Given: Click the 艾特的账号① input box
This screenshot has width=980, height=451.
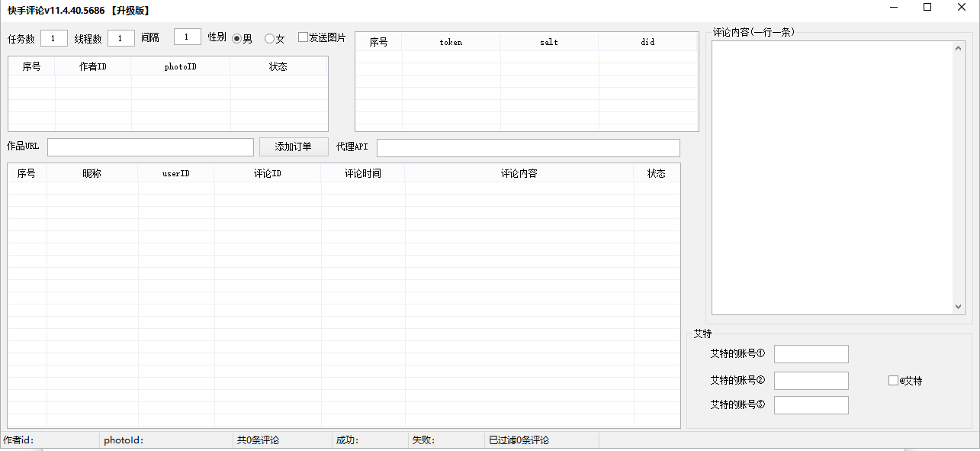Looking at the screenshot, I should click(811, 354).
